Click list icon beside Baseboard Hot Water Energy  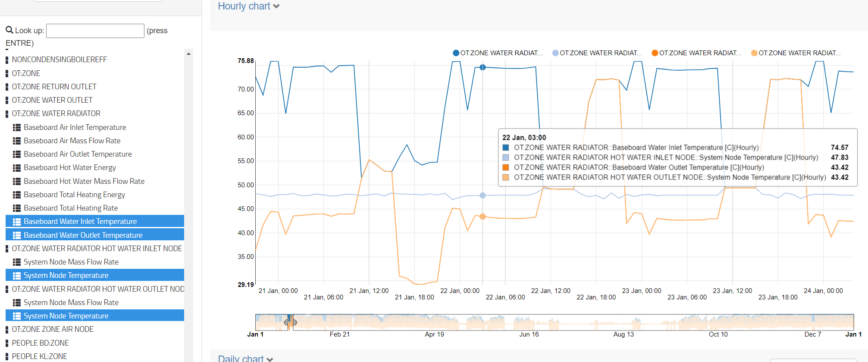[17, 167]
